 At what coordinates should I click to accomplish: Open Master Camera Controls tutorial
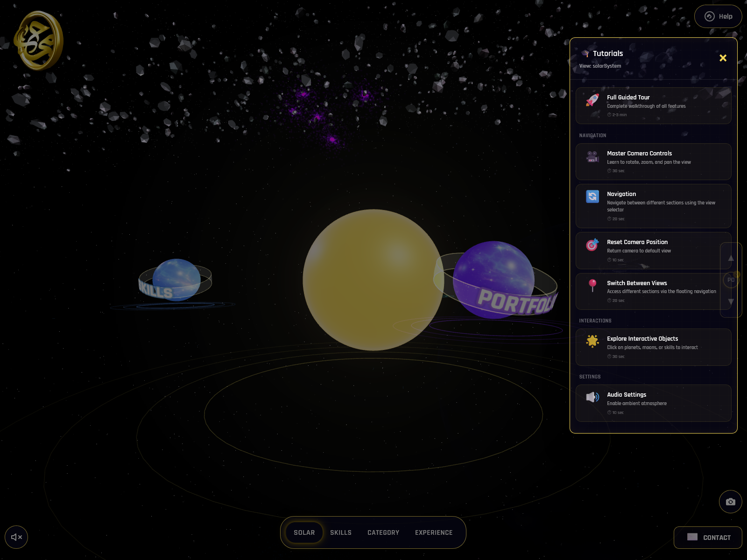(x=653, y=161)
